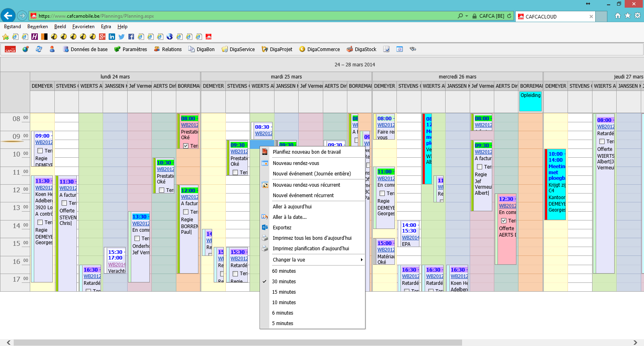Open the Favorieten menu
Viewport: 644px width, 346px height.
pos(83,27)
